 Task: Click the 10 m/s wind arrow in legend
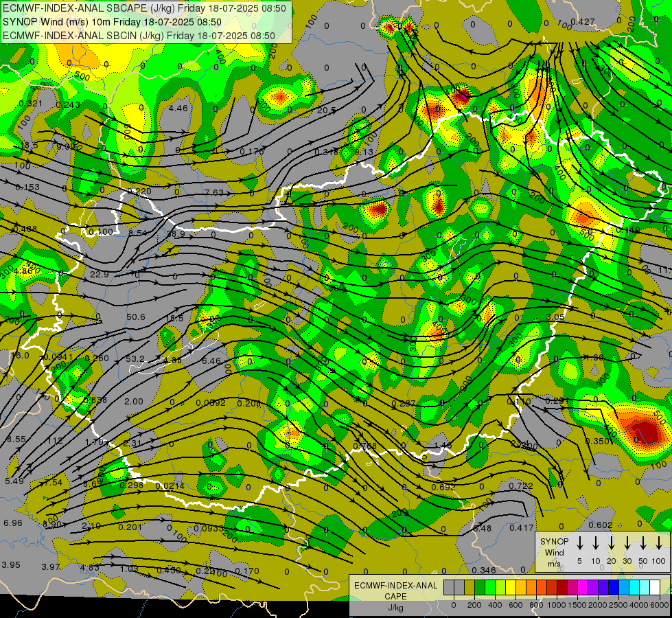click(x=596, y=542)
